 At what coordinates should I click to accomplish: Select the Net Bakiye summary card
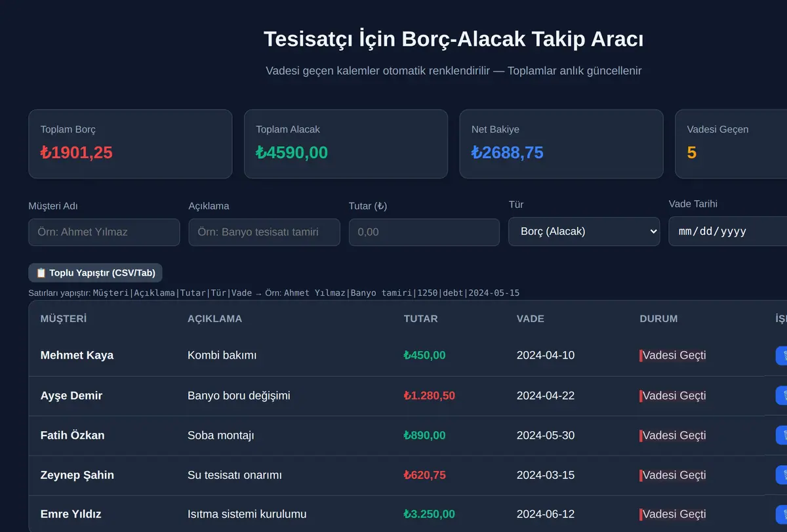pyautogui.click(x=561, y=144)
